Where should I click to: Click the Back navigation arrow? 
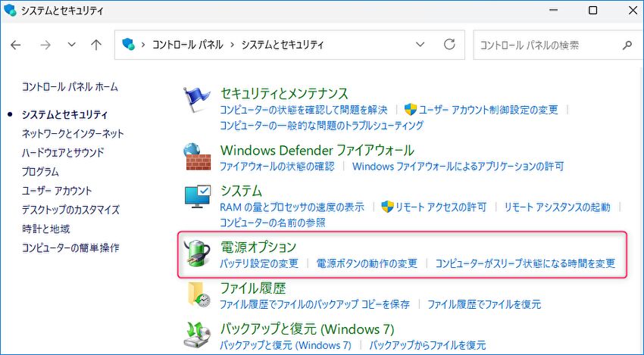[x=16, y=45]
